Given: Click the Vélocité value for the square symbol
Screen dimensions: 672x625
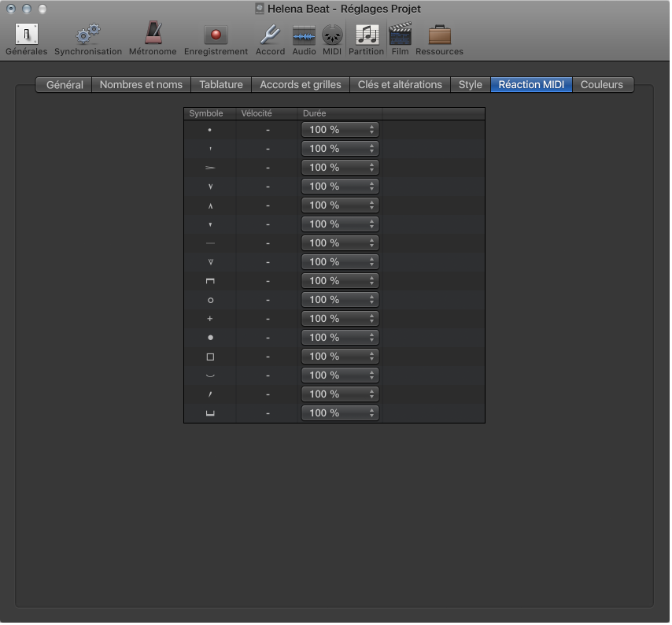Looking at the screenshot, I should click(268, 357).
